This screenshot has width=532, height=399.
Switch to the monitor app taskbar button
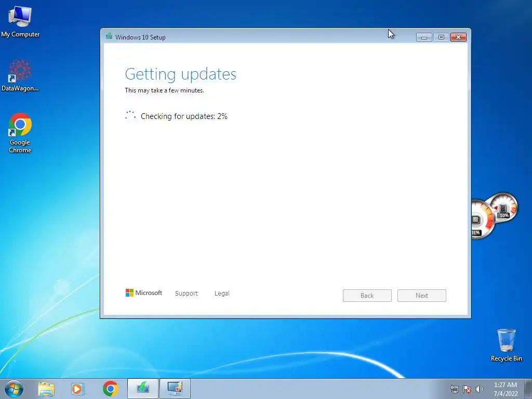(x=175, y=389)
